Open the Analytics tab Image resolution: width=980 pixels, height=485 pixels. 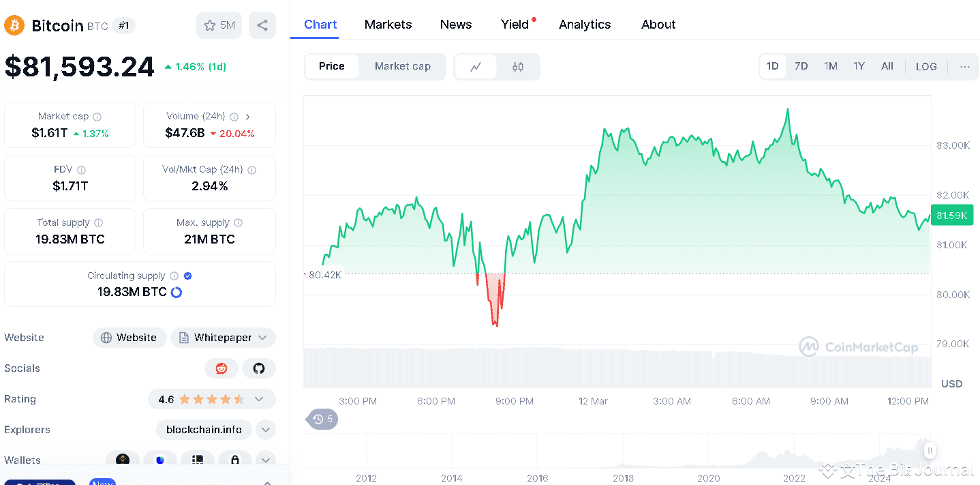(x=584, y=24)
